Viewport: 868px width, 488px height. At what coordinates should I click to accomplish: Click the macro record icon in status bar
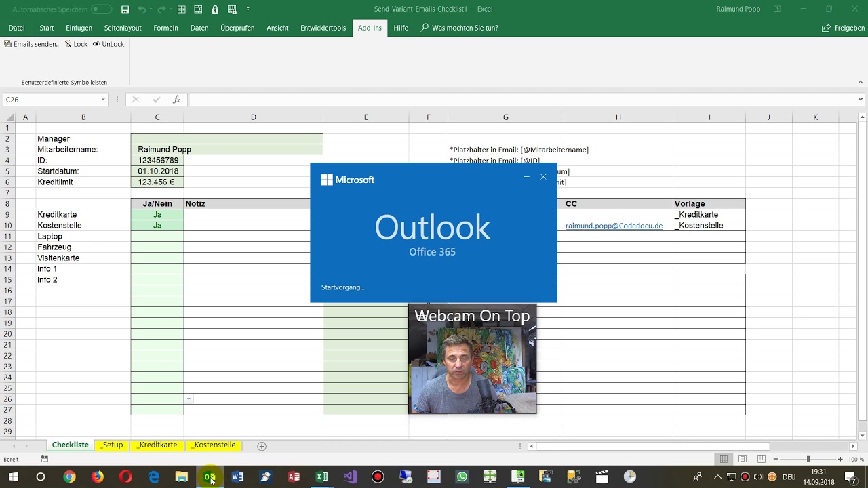pyautogui.click(x=45, y=460)
